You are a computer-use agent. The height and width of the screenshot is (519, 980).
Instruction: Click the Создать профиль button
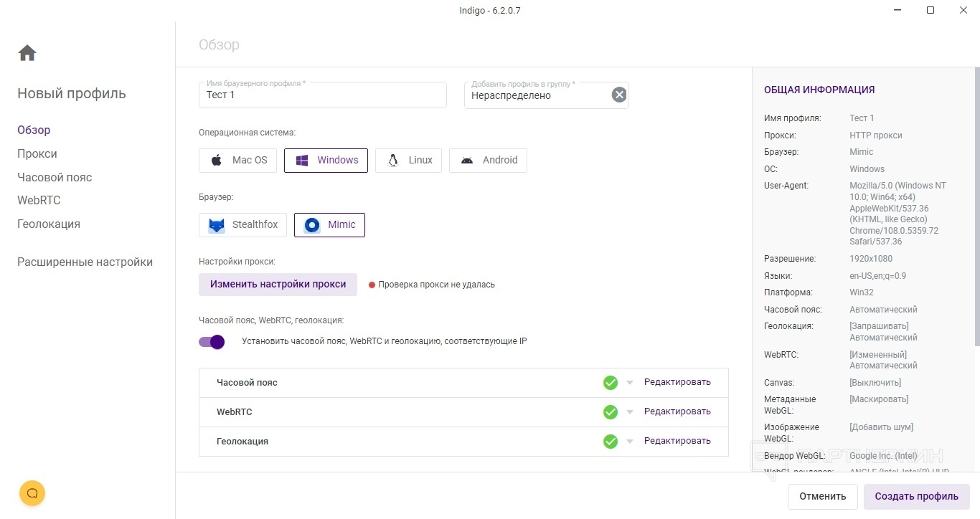coord(916,496)
